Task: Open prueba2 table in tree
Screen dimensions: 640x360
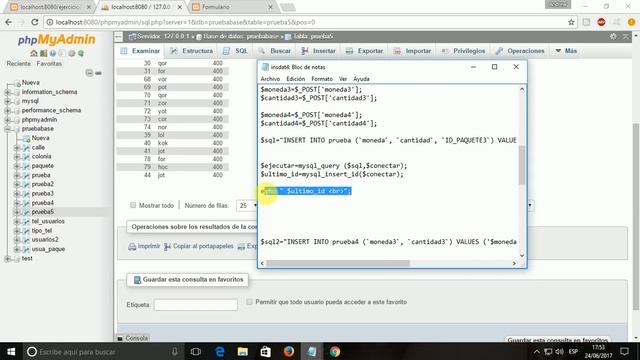Action: (x=43, y=184)
